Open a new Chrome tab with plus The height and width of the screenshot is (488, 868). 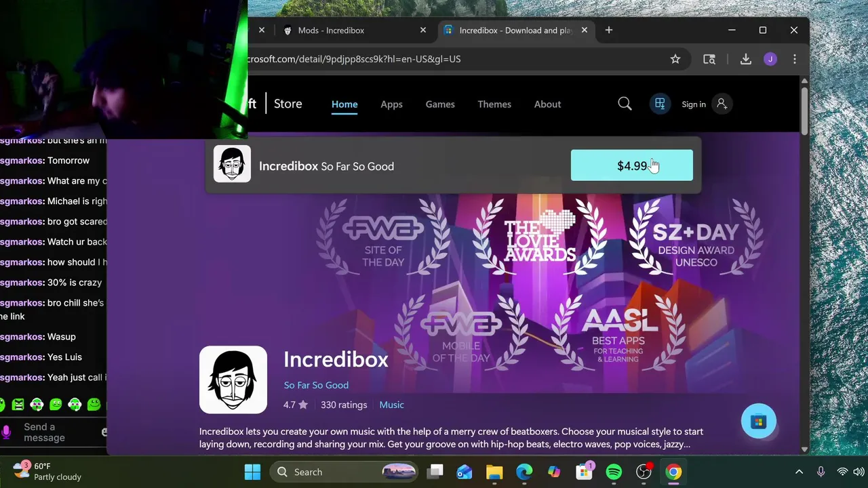(609, 30)
